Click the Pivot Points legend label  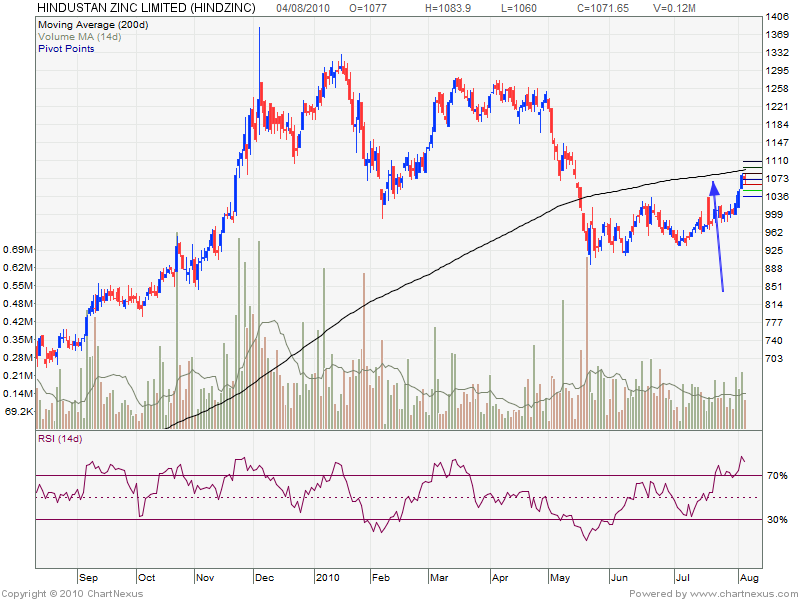tap(66, 48)
